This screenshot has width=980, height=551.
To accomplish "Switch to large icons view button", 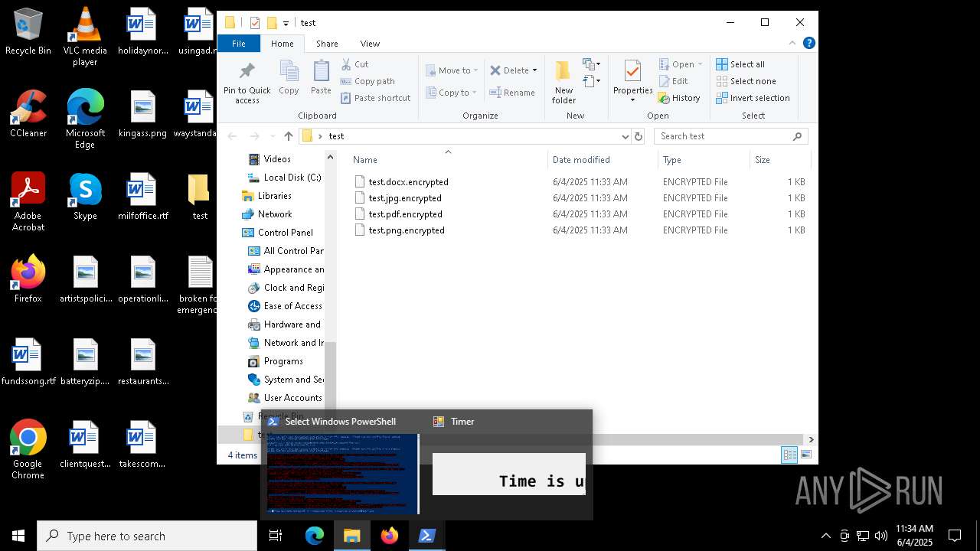I will click(806, 455).
